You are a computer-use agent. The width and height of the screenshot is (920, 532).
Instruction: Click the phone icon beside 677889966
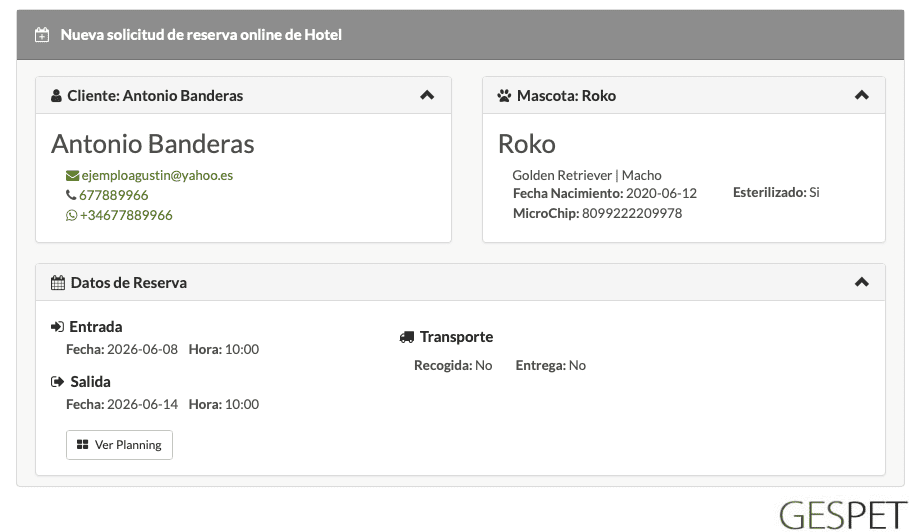[x=71, y=195]
